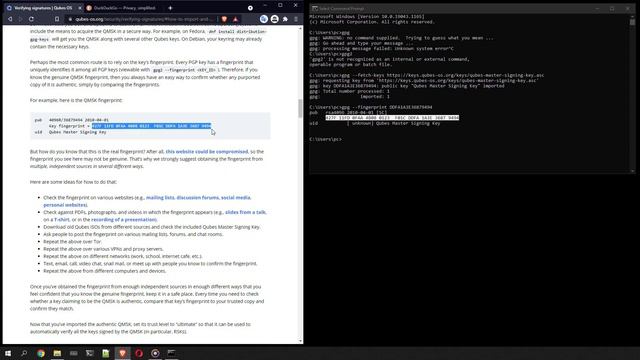Image resolution: width=640 pixels, height=360 pixels.
Task: Open the 'personal websites' link
Action: tap(65, 205)
